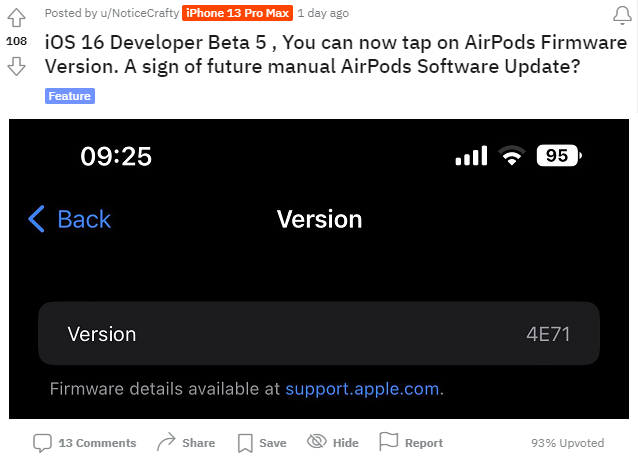Toggle the post notification bell
The width and height of the screenshot is (638, 466).
tap(622, 15)
